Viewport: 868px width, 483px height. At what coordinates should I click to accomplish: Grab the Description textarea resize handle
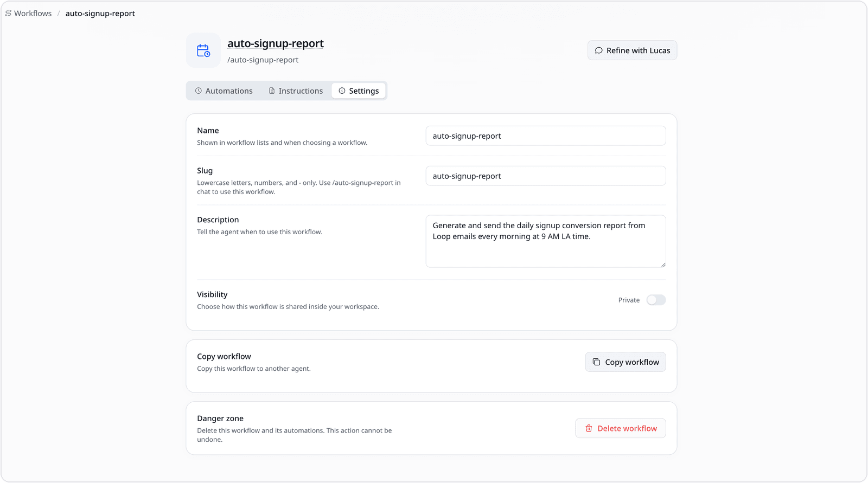(x=663, y=265)
